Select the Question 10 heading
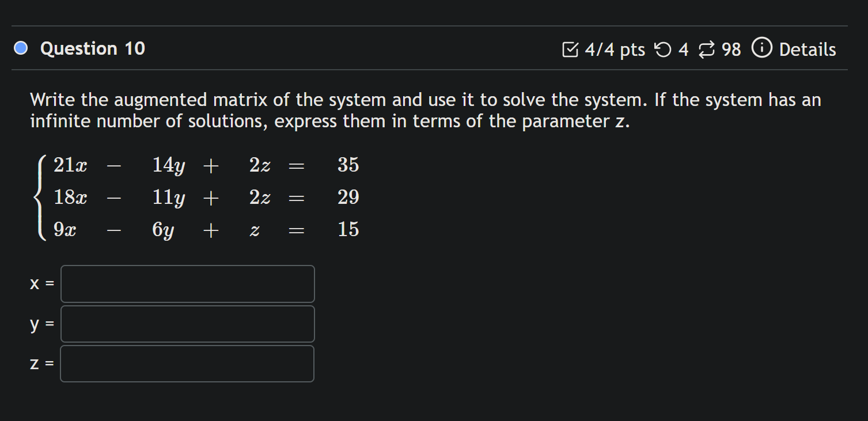The image size is (868, 421). pyautogui.click(x=92, y=48)
